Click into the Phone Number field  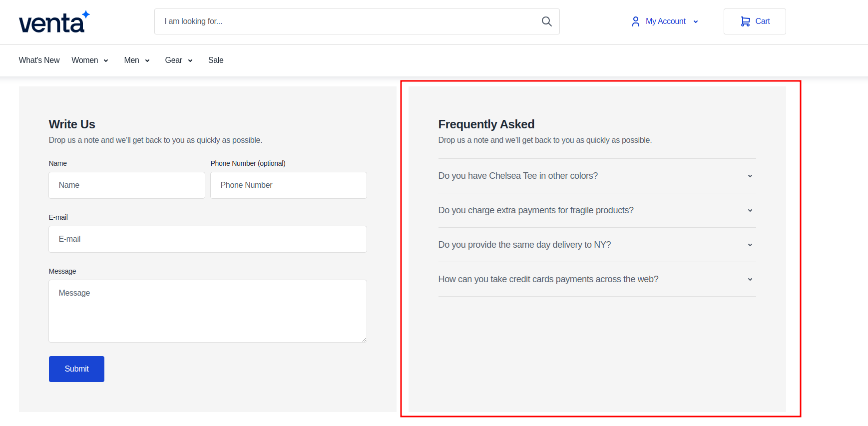288,185
